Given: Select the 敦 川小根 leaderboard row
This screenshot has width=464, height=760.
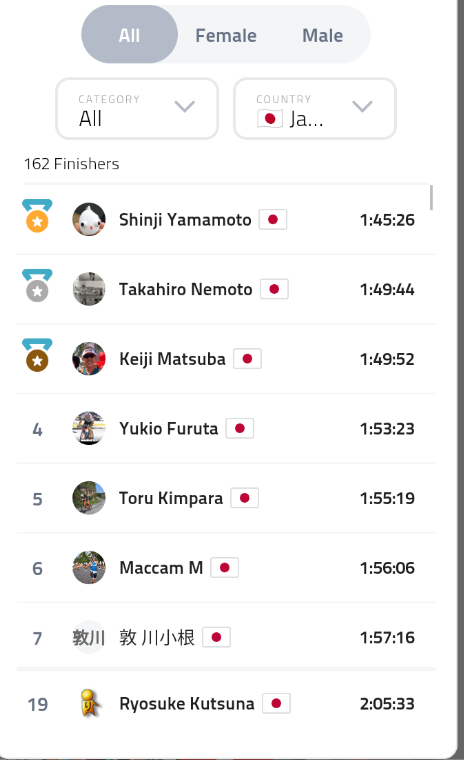Looking at the screenshot, I should click(x=226, y=637).
